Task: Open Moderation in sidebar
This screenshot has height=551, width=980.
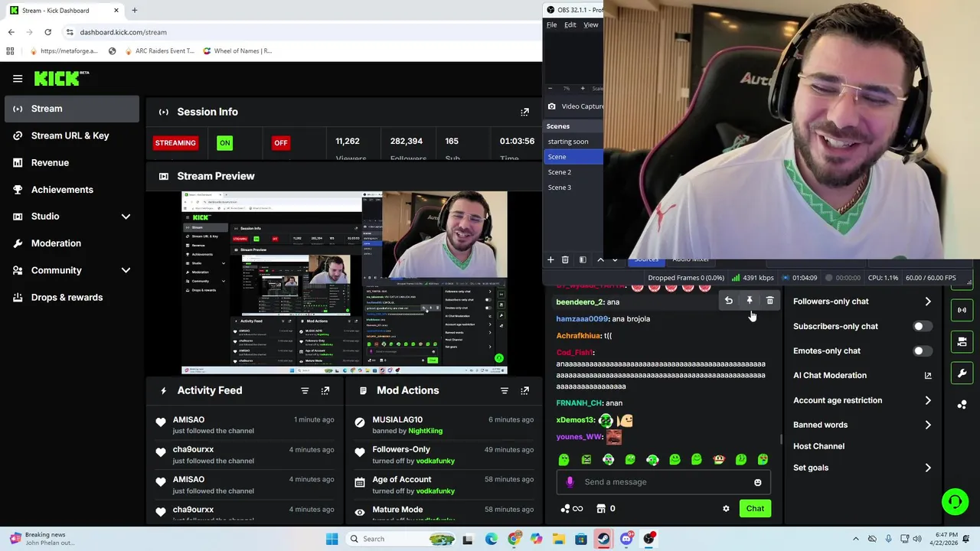Action: [72, 243]
